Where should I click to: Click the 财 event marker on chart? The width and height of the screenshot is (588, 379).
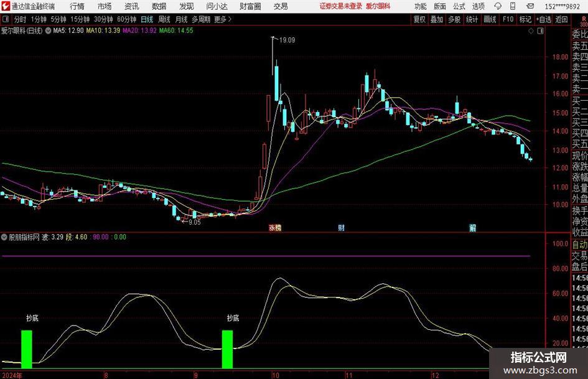[x=341, y=227]
